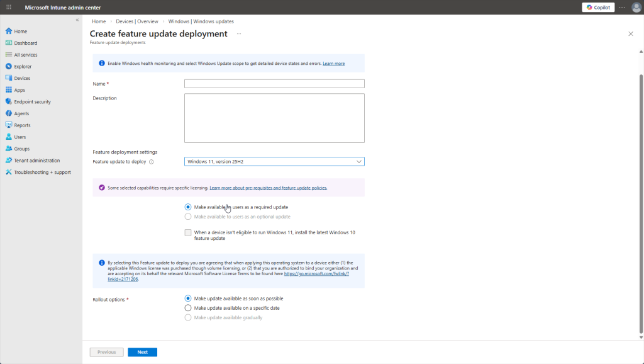Open the Apps grid icon
644x364 pixels.
(9, 90)
